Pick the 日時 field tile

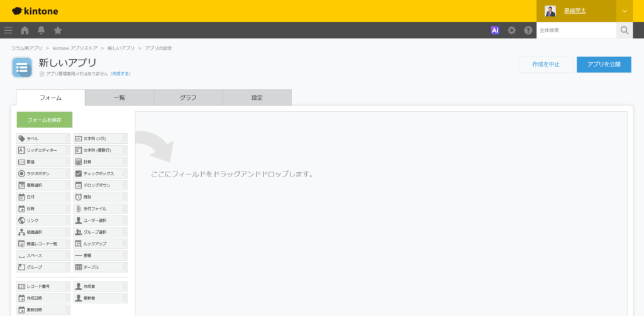[x=43, y=209]
